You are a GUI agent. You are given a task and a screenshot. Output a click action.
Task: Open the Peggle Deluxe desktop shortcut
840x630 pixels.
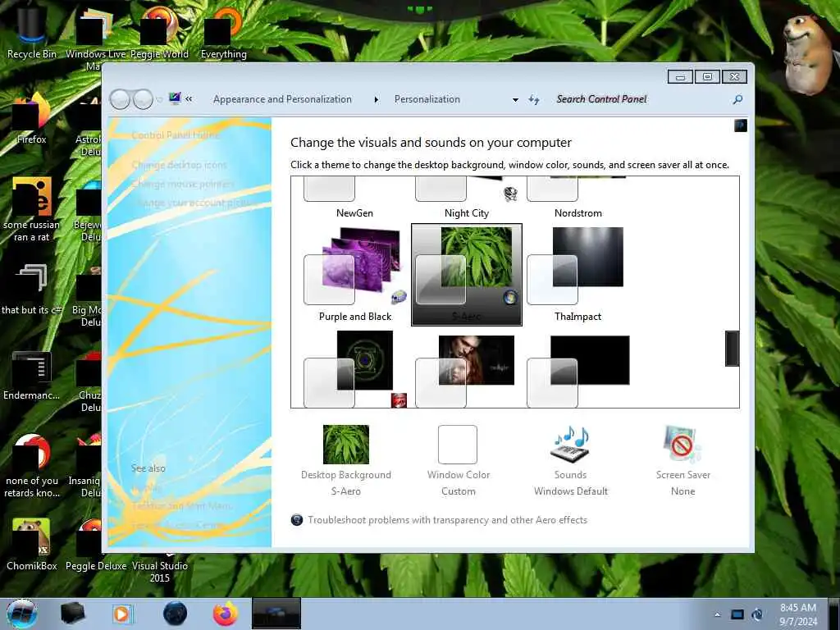[x=96, y=545]
